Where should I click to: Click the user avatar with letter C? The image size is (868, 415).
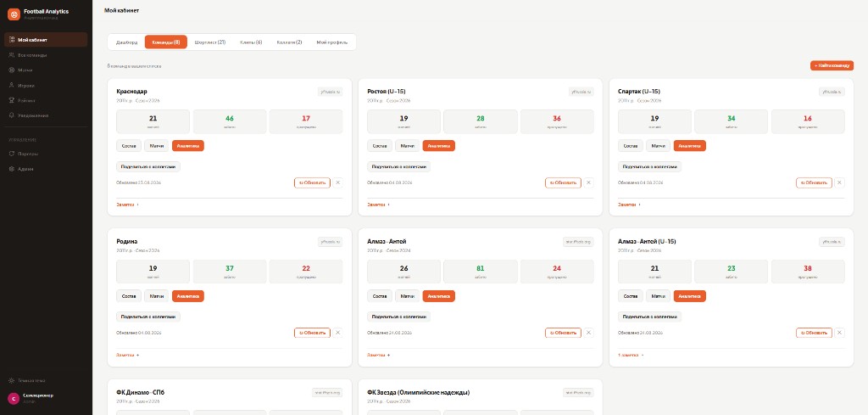tap(14, 398)
